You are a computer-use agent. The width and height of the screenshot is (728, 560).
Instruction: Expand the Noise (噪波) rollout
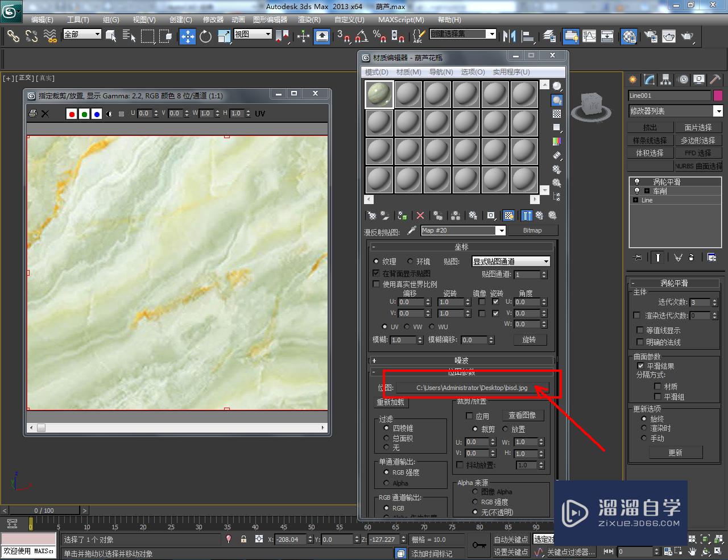point(461,360)
